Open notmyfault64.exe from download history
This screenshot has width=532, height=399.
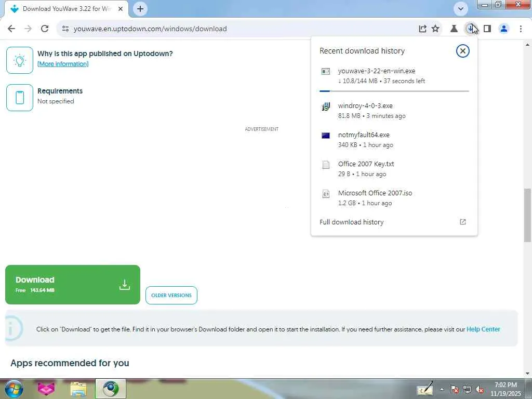point(394,140)
